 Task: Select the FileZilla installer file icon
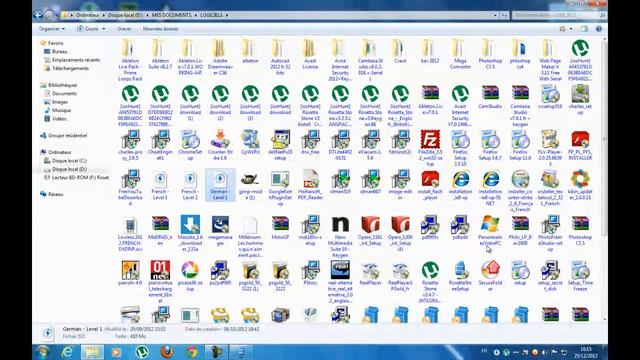coord(430,140)
